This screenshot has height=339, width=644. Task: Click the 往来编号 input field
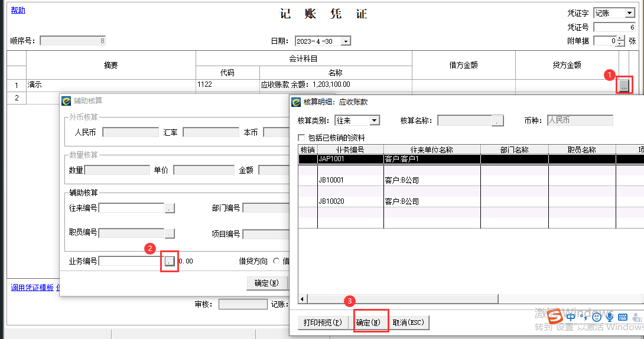coord(131,208)
